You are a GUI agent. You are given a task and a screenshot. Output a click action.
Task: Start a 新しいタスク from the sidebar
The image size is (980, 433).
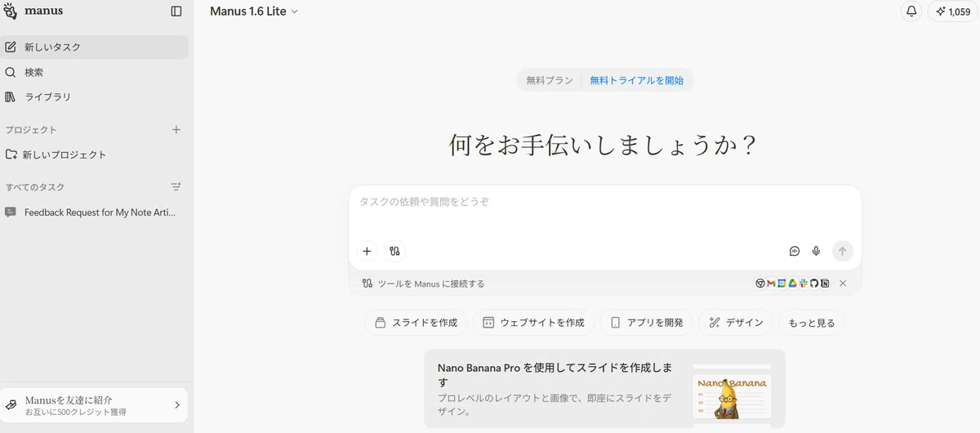pos(95,47)
